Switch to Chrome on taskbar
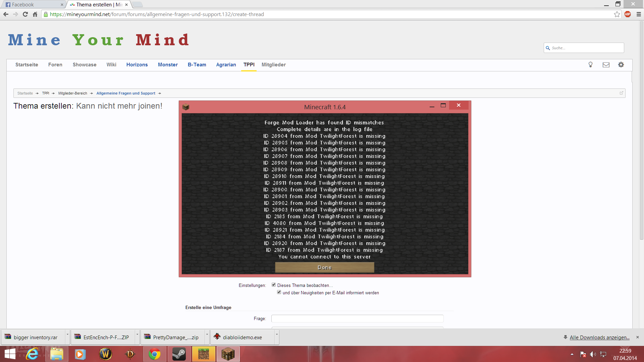The image size is (644, 362). pos(155,354)
